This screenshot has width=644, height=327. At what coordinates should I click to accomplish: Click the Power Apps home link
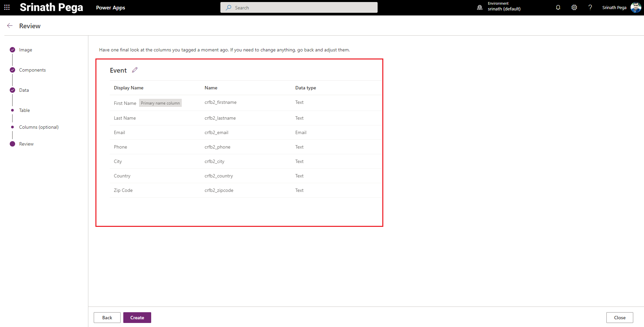pyautogui.click(x=111, y=7)
